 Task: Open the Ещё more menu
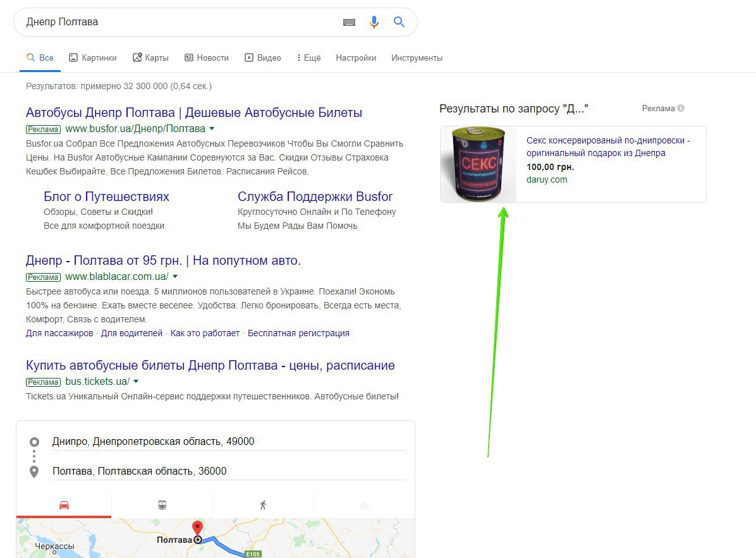click(308, 58)
